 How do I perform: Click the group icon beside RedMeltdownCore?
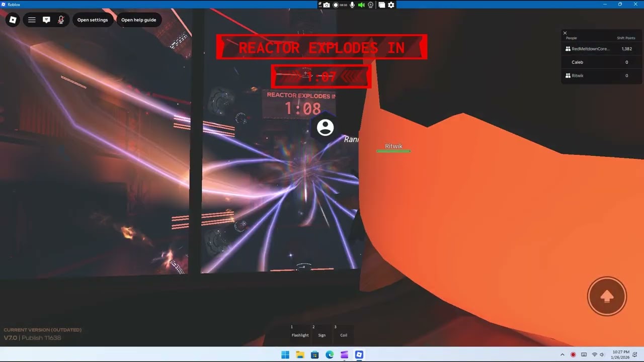568,49
